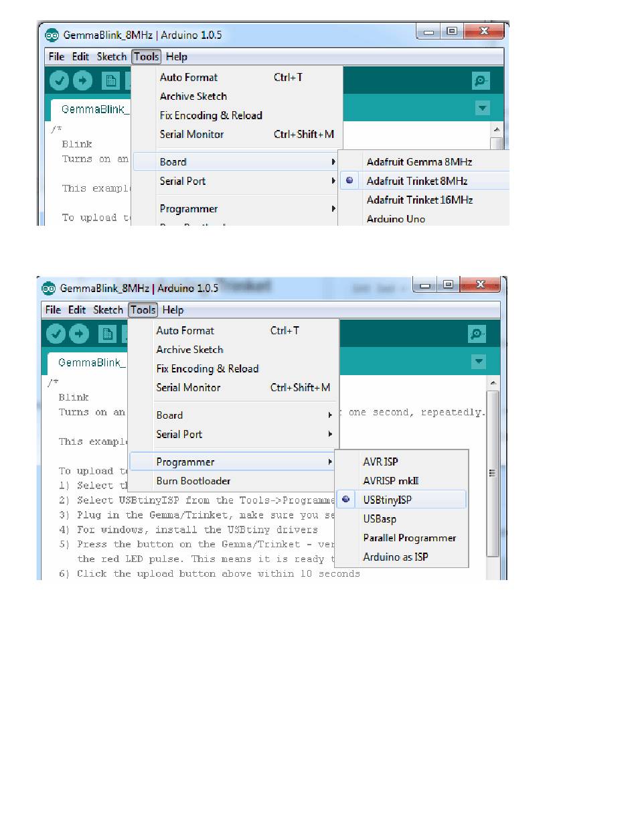Pick the Serial Monitor menu entry in the Board-submenu window
This screenshot has height=840, width=636.
[x=238, y=134]
